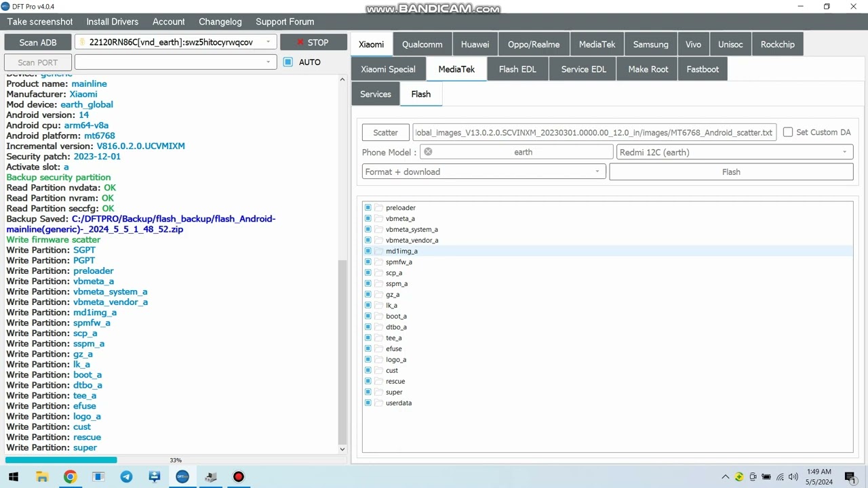Switch to DFT Pro taskbar icon

pyautogui.click(x=182, y=476)
